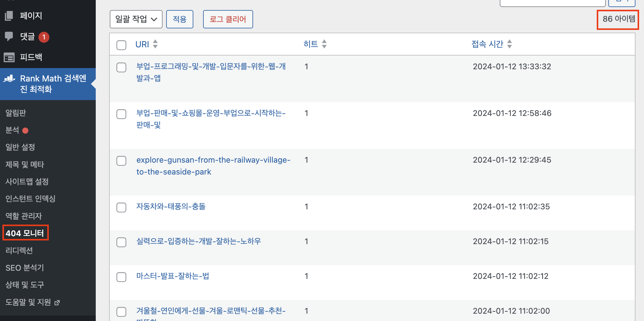The width and height of the screenshot is (644, 321).
Task: Check the row for 자동차와-태풍의-충돌
Action: (121, 207)
